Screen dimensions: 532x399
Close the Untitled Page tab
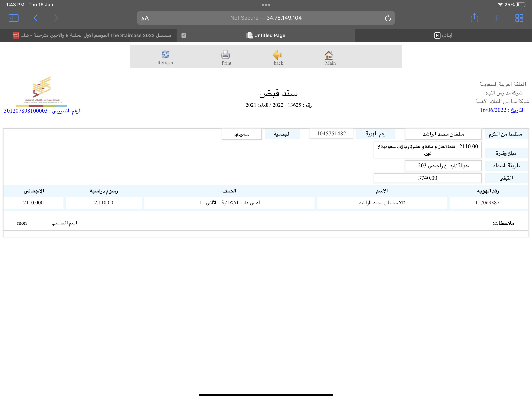tap(184, 35)
